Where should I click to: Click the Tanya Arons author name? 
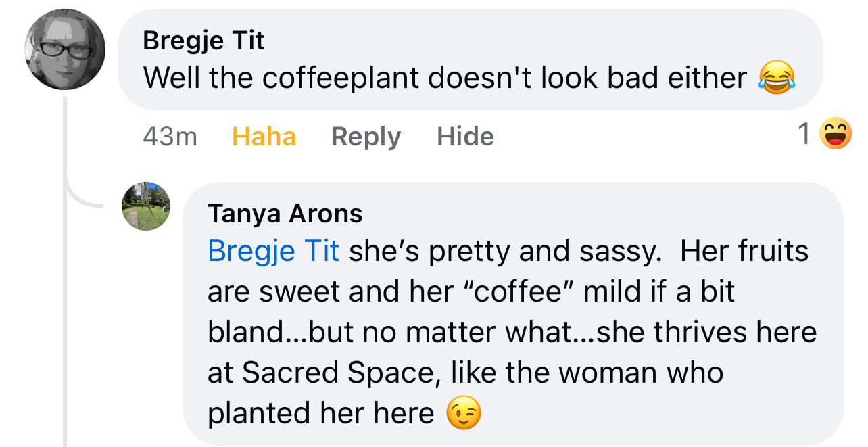coord(285,214)
